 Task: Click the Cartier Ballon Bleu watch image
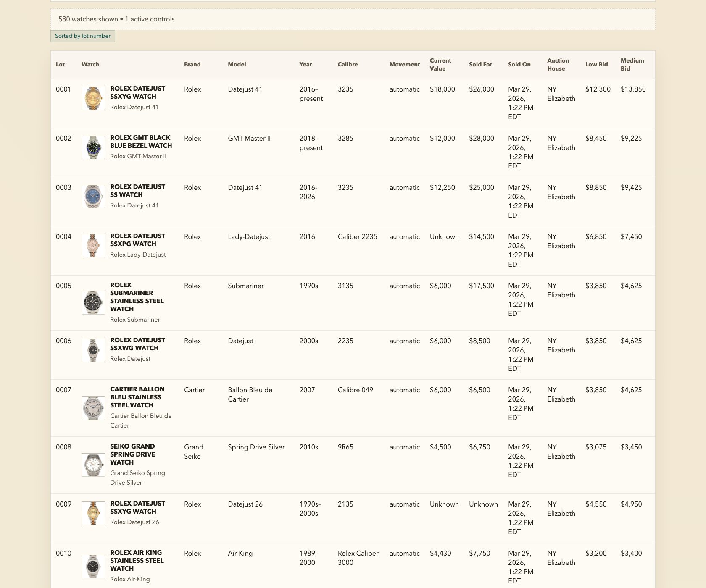(93, 407)
